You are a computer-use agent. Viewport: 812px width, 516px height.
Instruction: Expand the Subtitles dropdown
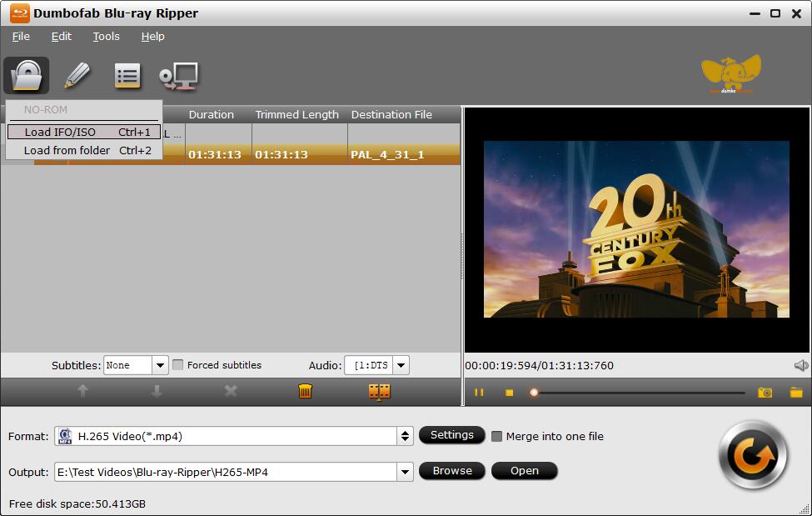pyautogui.click(x=160, y=365)
